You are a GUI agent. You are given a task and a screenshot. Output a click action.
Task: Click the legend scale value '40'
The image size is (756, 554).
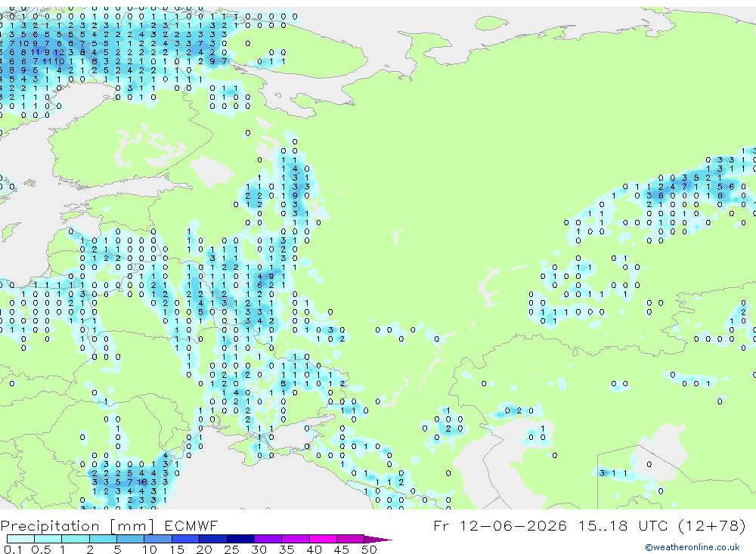pos(314,549)
